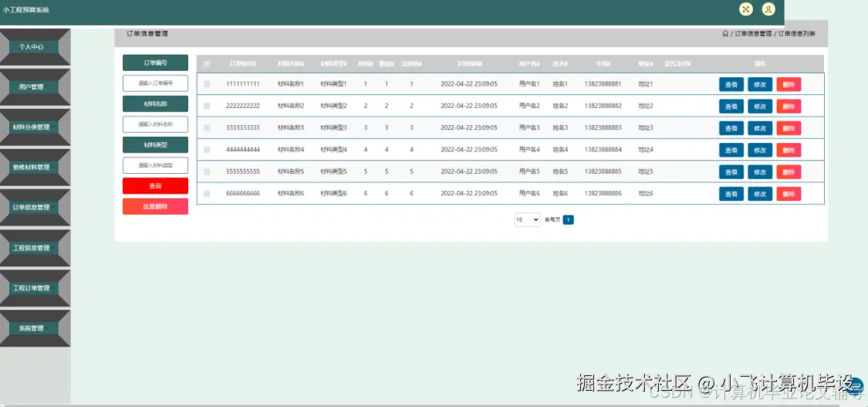This screenshot has height=407, width=868.
Task: Sort by the 用户名 column header
Action: click(x=529, y=64)
